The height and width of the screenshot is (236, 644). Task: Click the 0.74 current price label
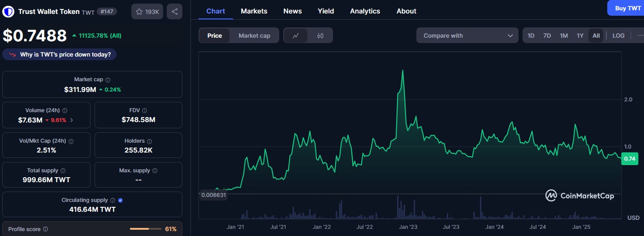630,158
